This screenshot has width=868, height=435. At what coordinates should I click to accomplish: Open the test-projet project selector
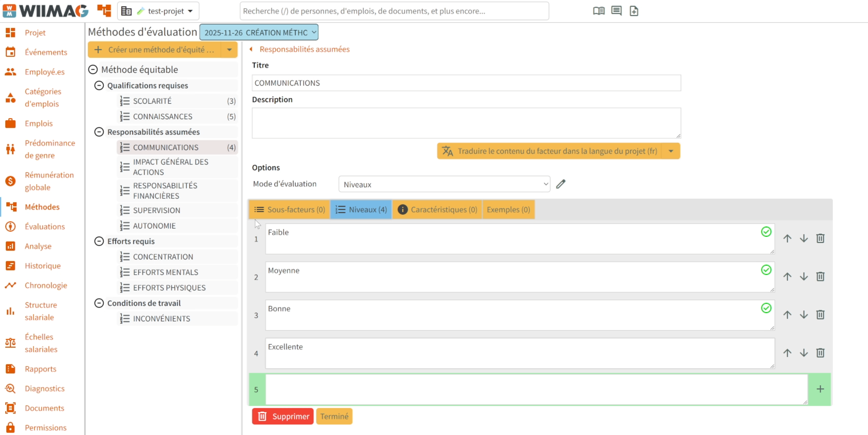point(158,11)
